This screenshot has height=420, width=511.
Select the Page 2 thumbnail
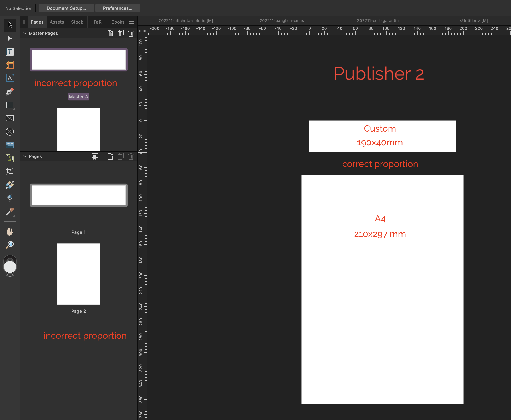(x=79, y=274)
